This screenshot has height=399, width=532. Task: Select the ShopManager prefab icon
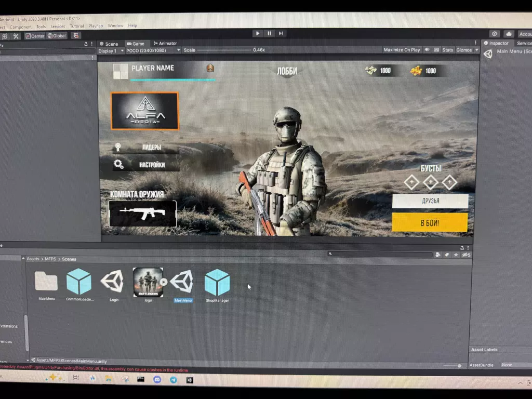pyautogui.click(x=217, y=282)
